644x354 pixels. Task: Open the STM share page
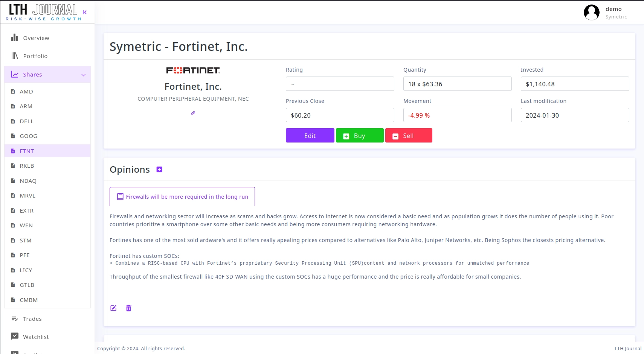47,240
